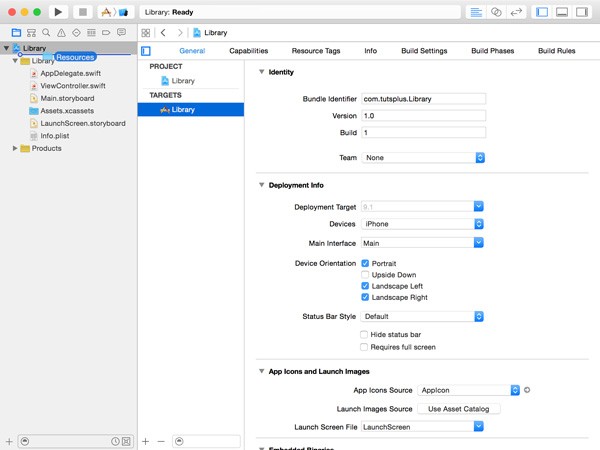Select the Library target under TARGETS
The width and height of the screenshot is (600, 450).
(x=191, y=110)
